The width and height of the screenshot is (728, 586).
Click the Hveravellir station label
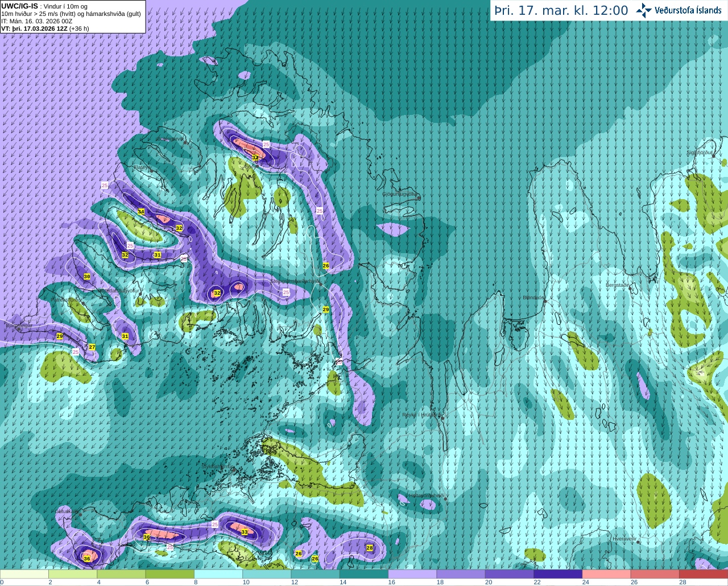[624, 538]
